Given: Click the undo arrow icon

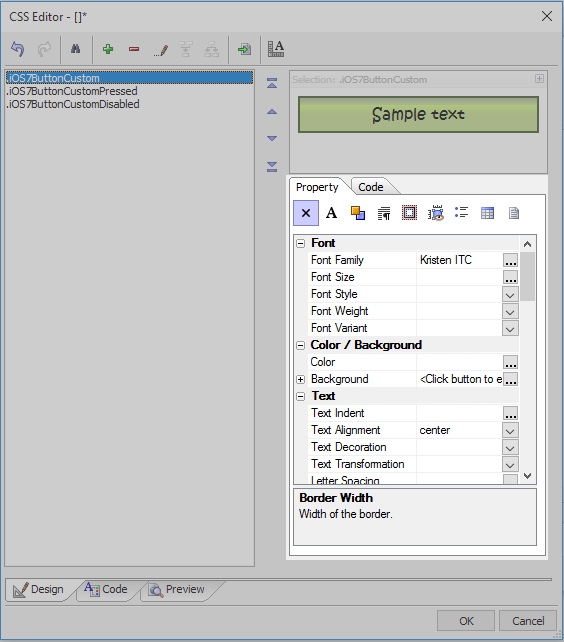Looking at the screenshot, I should [x=18, y=50].
